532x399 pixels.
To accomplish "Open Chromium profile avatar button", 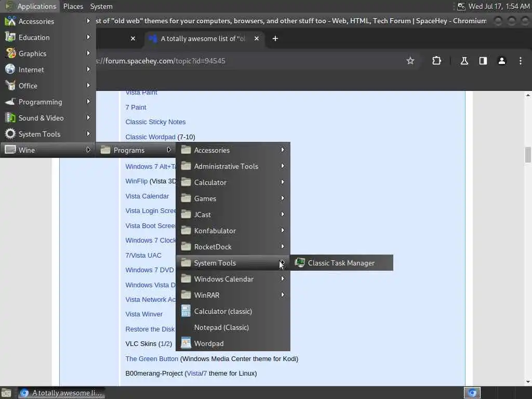I will (x=501, y=61).
